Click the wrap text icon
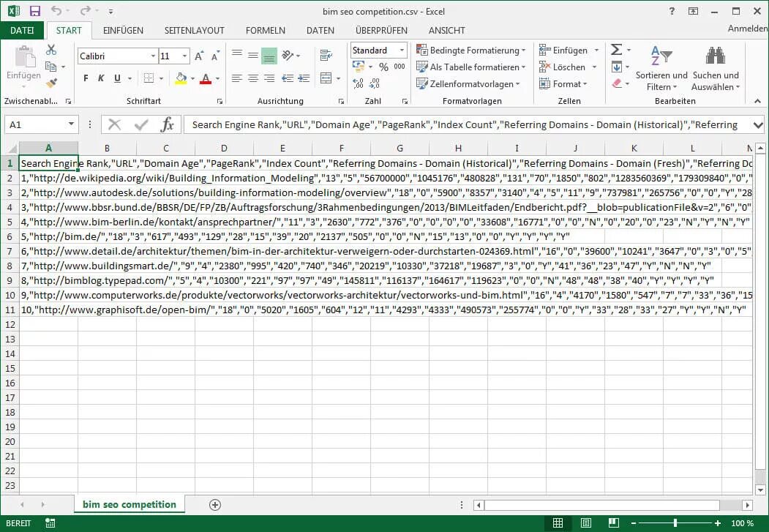 (x=326, y=55)
